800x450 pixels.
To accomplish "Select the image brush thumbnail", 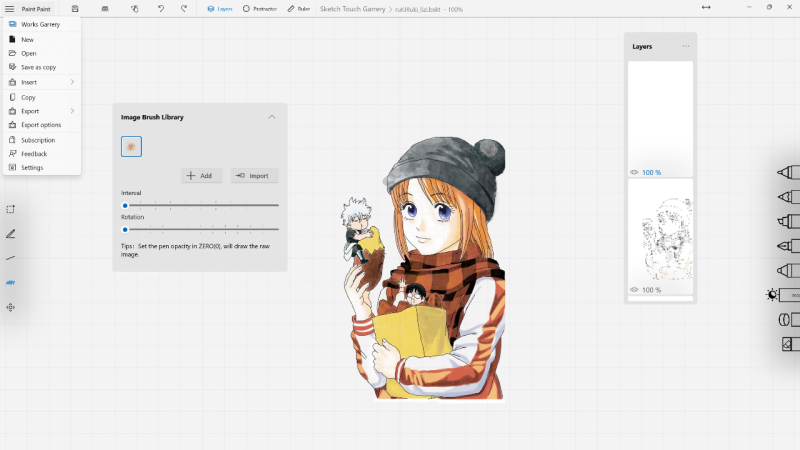I will [x=132, y=146].
